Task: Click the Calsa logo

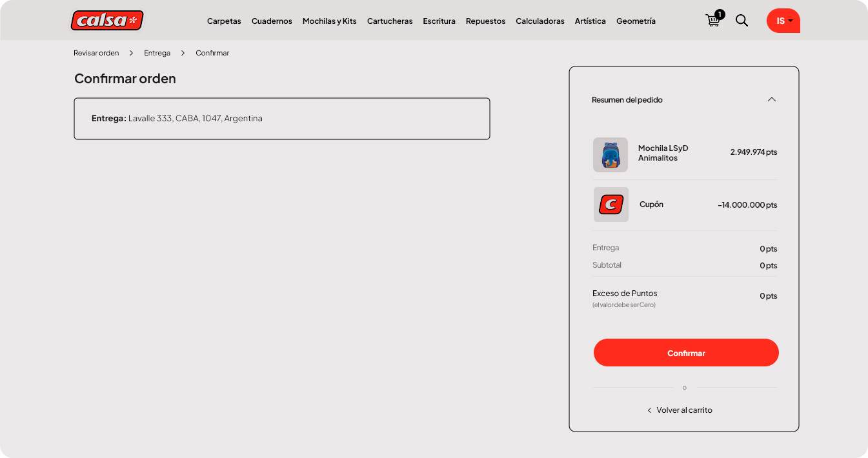Action: tap(106, 21)
